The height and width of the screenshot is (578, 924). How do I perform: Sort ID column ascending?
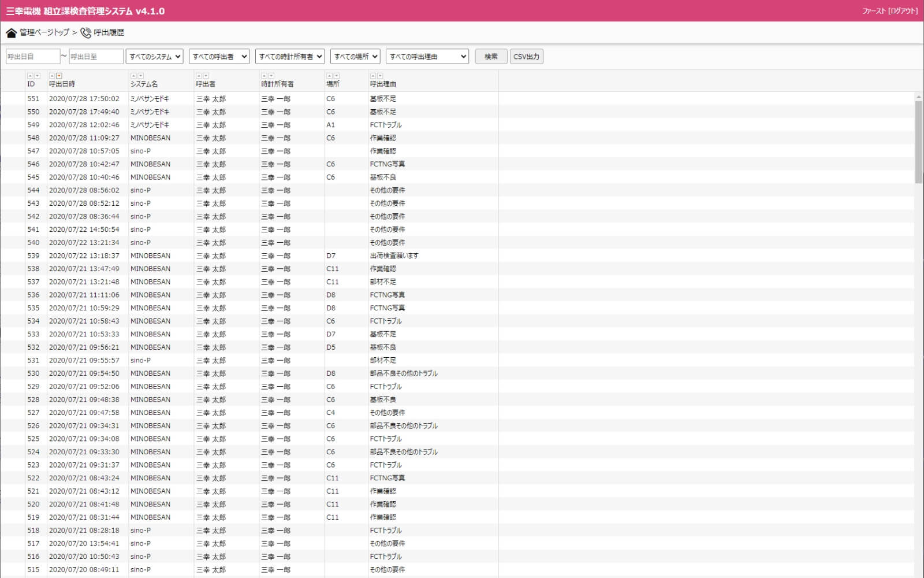coord(30,76)
